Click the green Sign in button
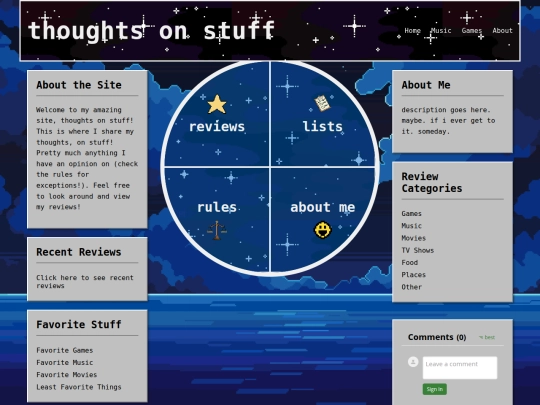Image resolution: width=540 pixels, height=405 pixels. [435, 389]
